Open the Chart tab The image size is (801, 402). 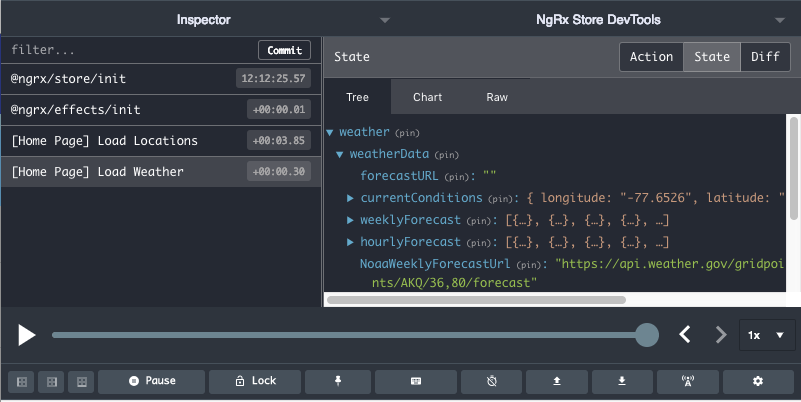[x=428, y=97]
